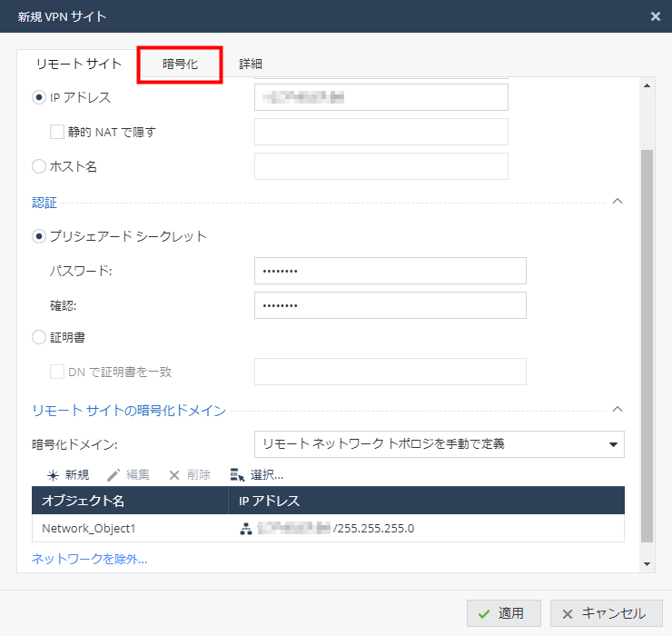Choose the ホスト名 radio option
The width and height of the screenshot is (672, 636).
point(39,166)
